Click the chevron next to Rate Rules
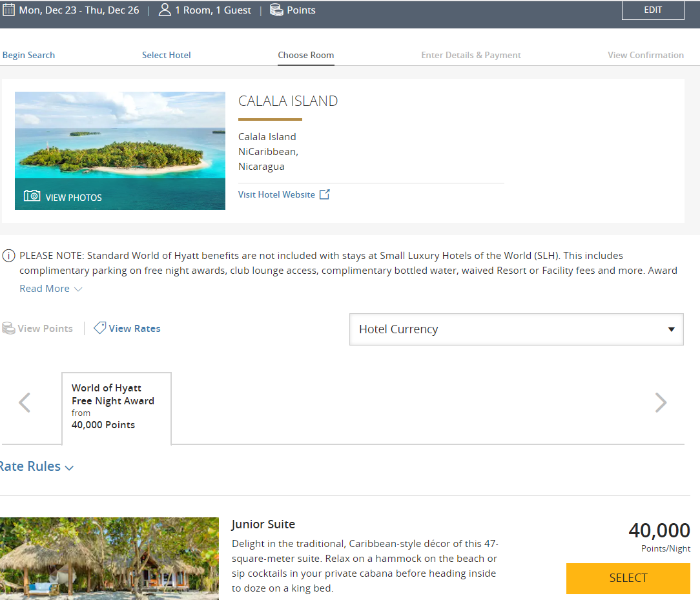 pyautogui.click(x=69, y=468)
